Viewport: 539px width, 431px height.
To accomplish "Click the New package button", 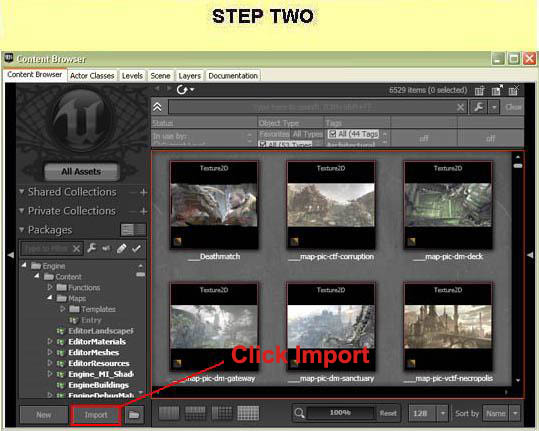I will 44,415.
